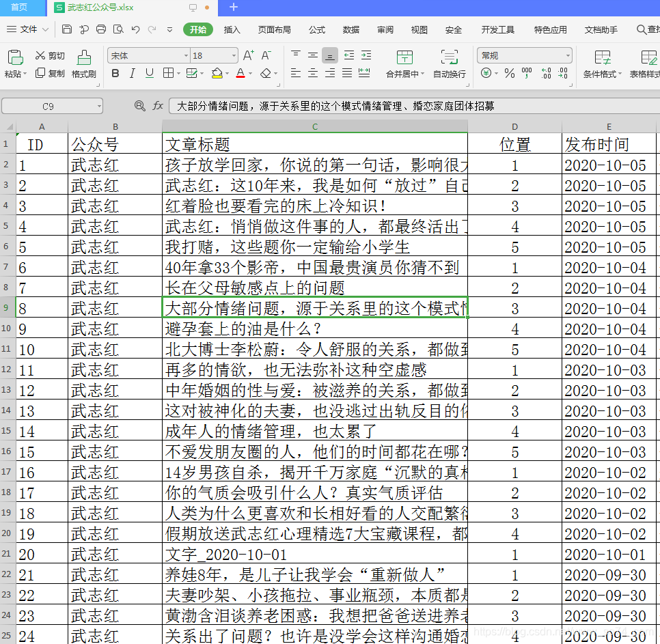Select column C header
The width and height of the screenshot is (660, 644).
coord(315,126)
